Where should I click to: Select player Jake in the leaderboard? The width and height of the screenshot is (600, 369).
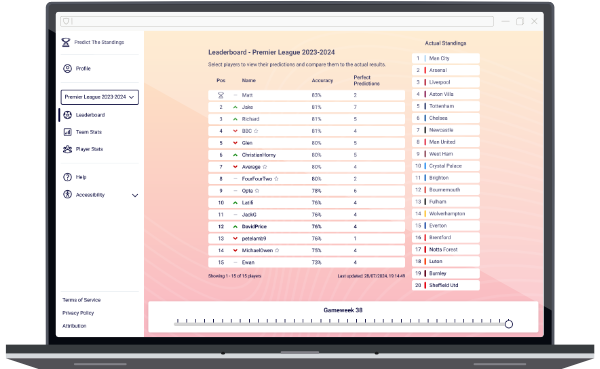307,107
